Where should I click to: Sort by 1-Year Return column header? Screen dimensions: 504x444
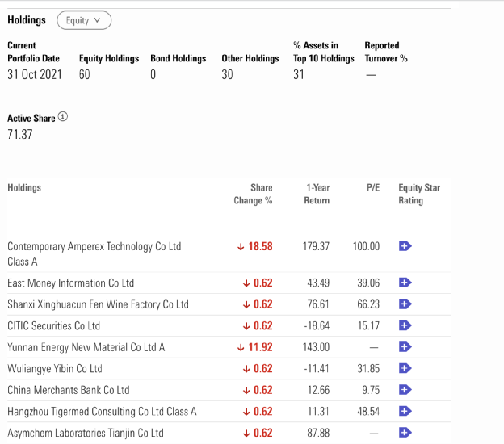(317, 194)
